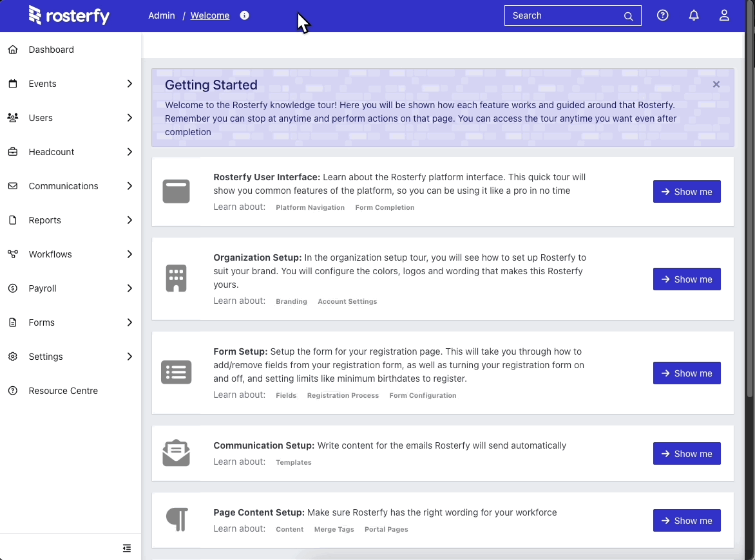The width and height of the screenshot is (755, 560).
Task: Click the Reports document icon
Action: click(x=13, y=220)
